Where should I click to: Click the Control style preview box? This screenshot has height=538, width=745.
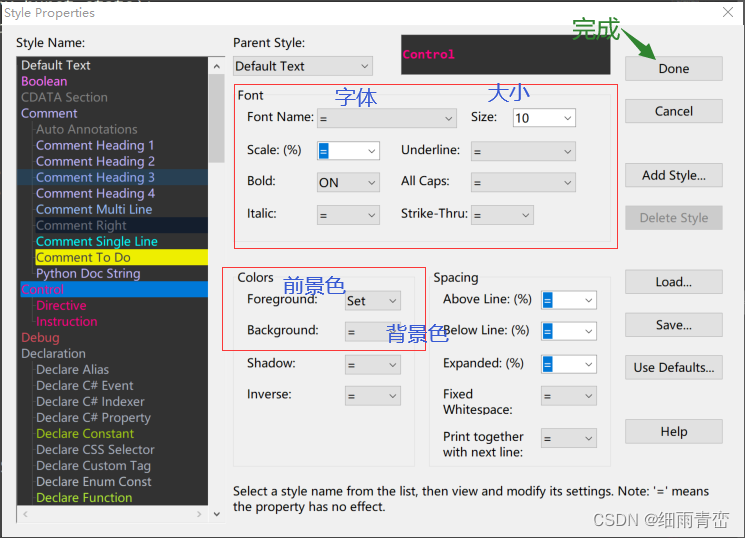point(506,55)
